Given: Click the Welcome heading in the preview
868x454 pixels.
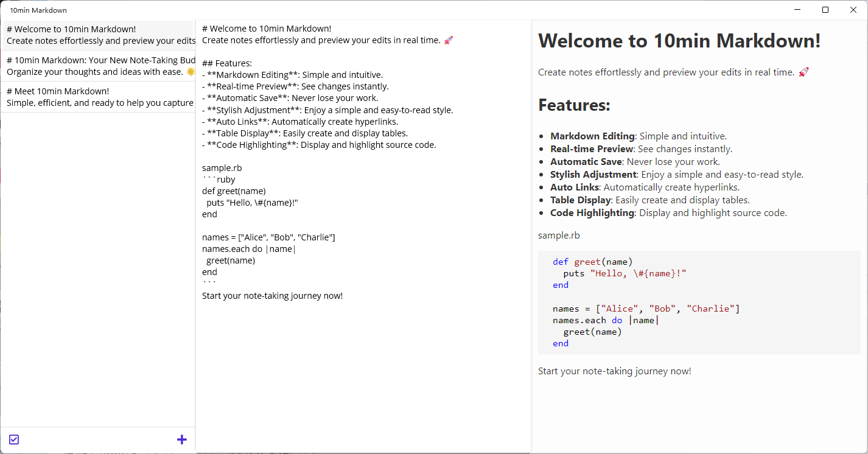Looking at the screenshot, I should tap(679, 41).
